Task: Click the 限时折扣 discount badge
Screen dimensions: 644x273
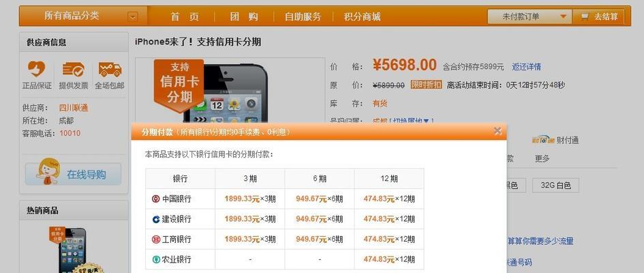Action: (426, 85)
